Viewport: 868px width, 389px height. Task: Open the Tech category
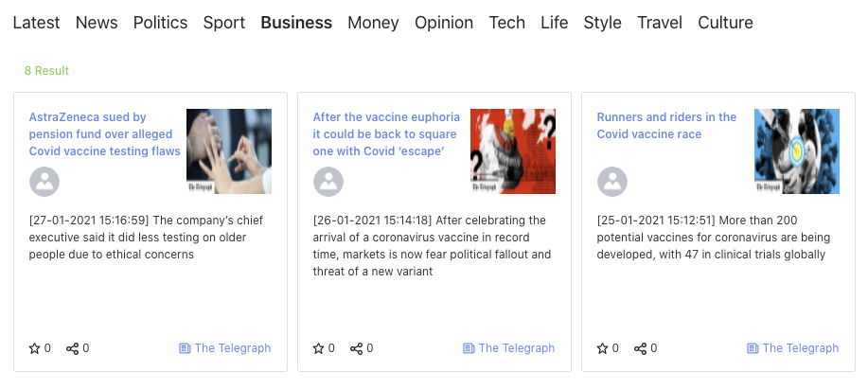pyautogui.click(x=507, y=23)
